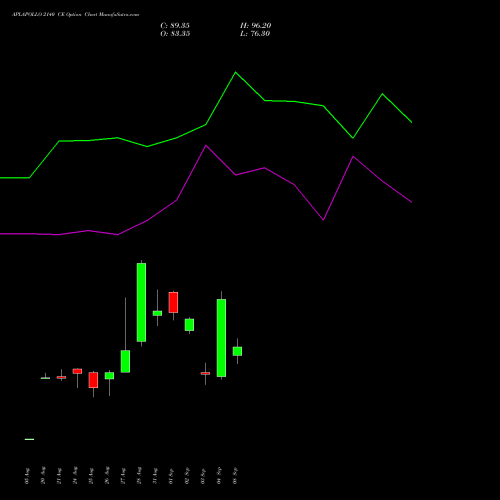Viewport: 500px width, 500px height.
Task: Select the green candlestick for 27 Aug
Action: (125, 361)
